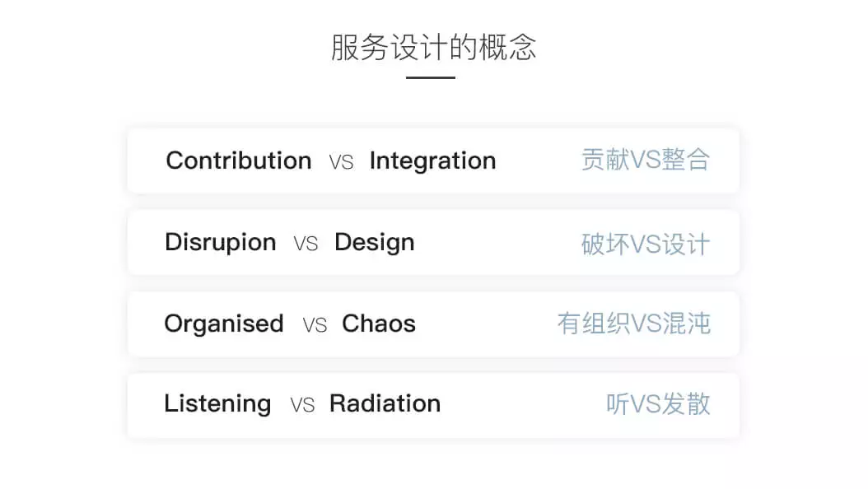This screenshot has height=489, width=868.
Task: Select the Listening vs Radiation card
Action: [433, 406]
